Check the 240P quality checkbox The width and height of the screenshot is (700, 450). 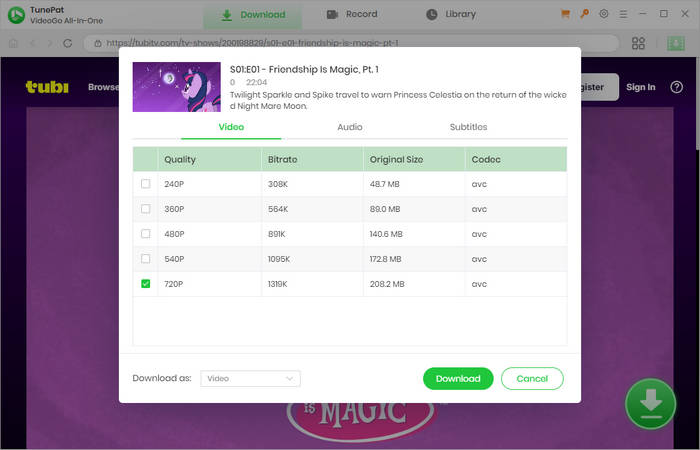146,184
